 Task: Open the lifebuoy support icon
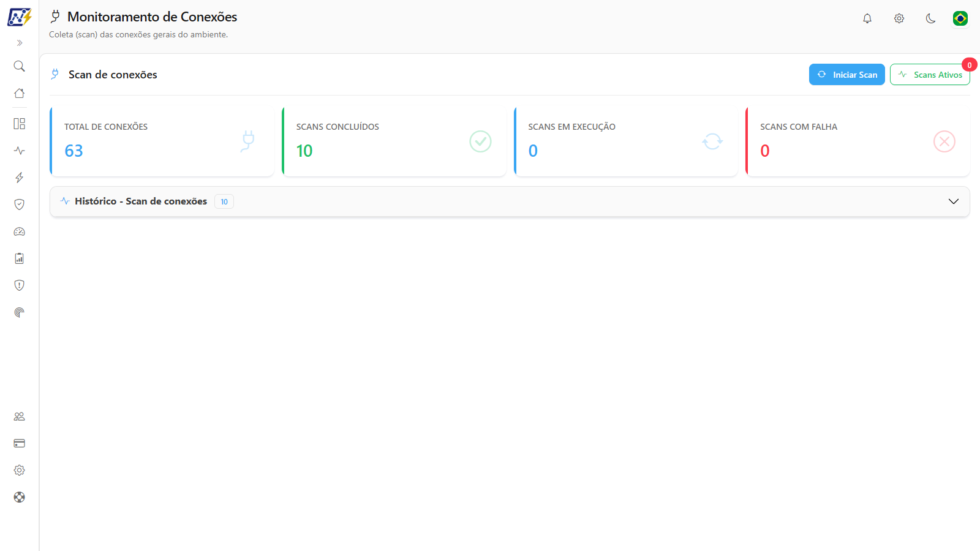(x=20, y=497)
